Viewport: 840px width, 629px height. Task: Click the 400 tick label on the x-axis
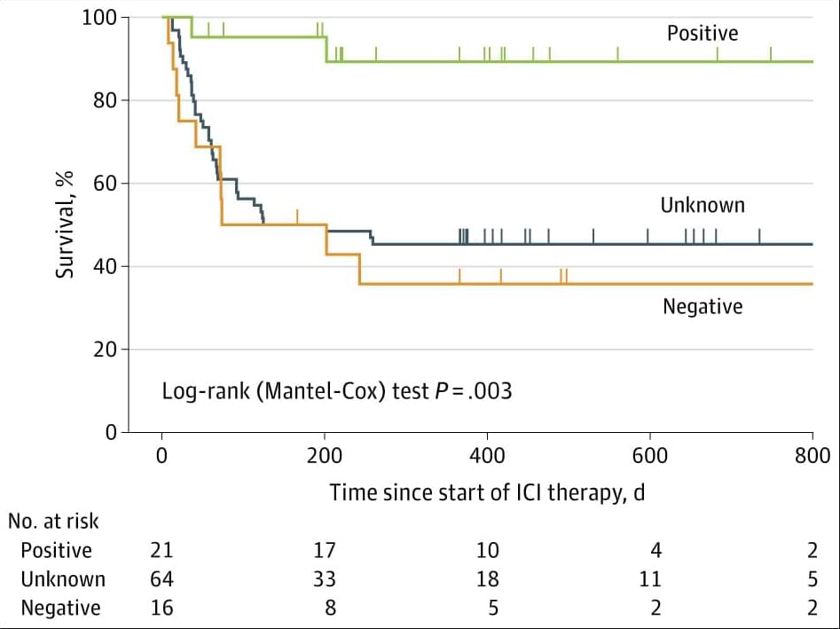pyautogui.click(x=487, y=457)
